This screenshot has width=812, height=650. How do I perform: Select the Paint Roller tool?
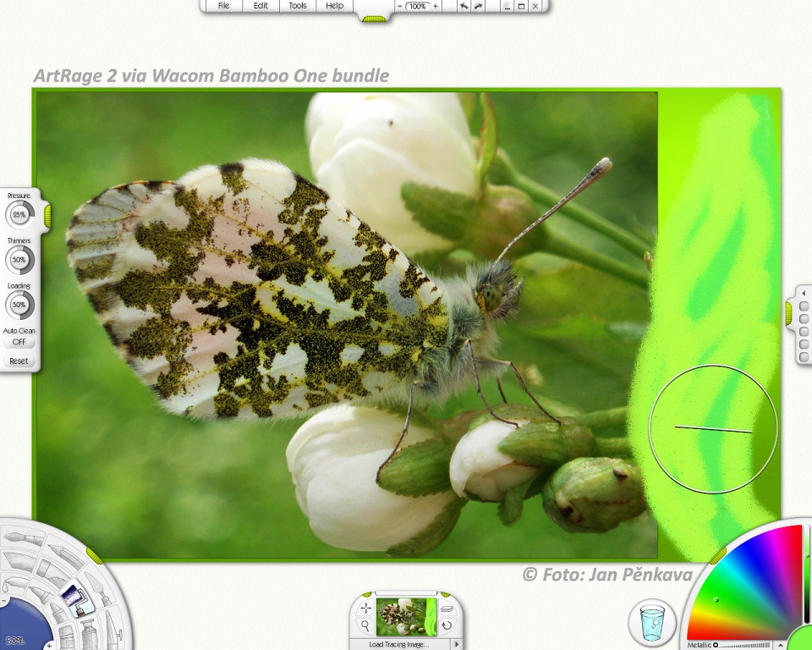coord(78,599)
